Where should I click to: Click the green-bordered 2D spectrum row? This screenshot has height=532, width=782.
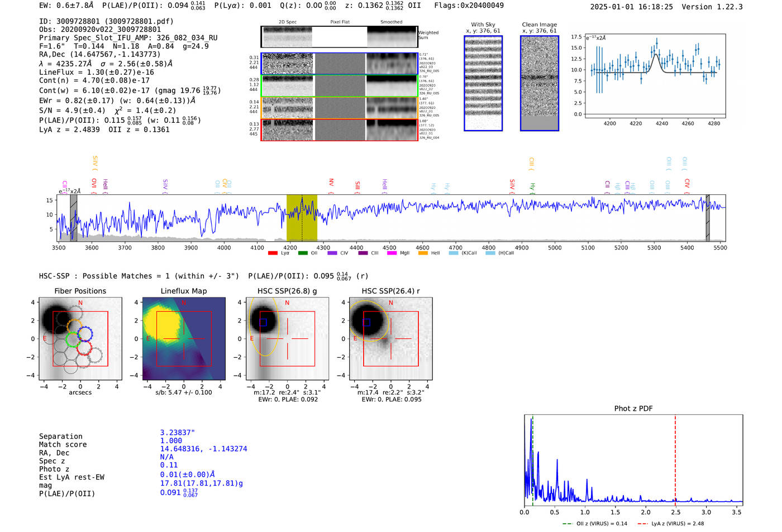pos(339,86)
